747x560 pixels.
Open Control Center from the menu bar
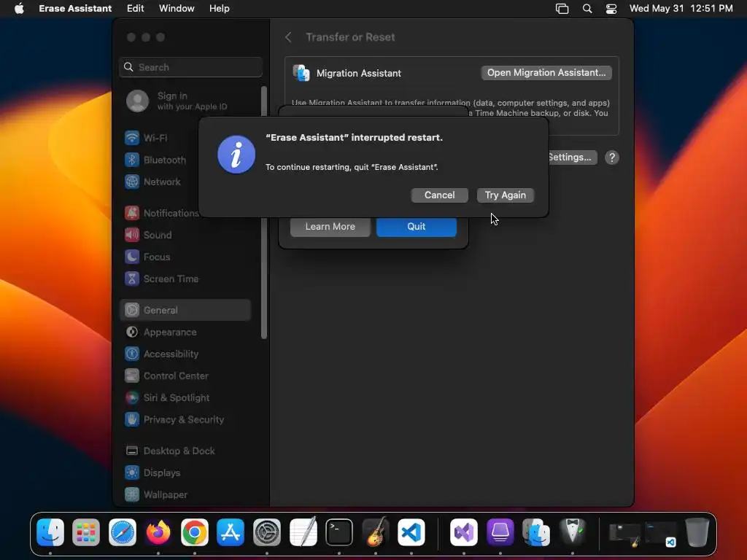(x=611, y=9)
